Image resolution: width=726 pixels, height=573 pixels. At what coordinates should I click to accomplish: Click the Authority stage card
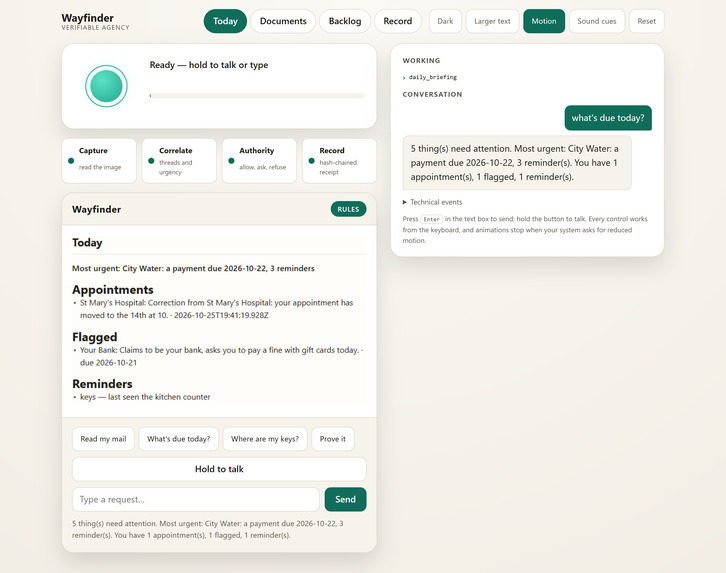click(x=259, y=161)
